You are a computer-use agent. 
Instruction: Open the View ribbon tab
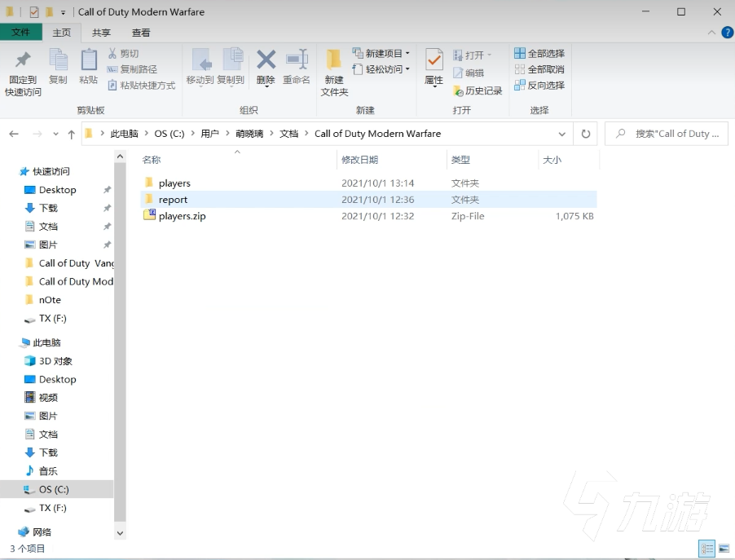click(141, 33)
